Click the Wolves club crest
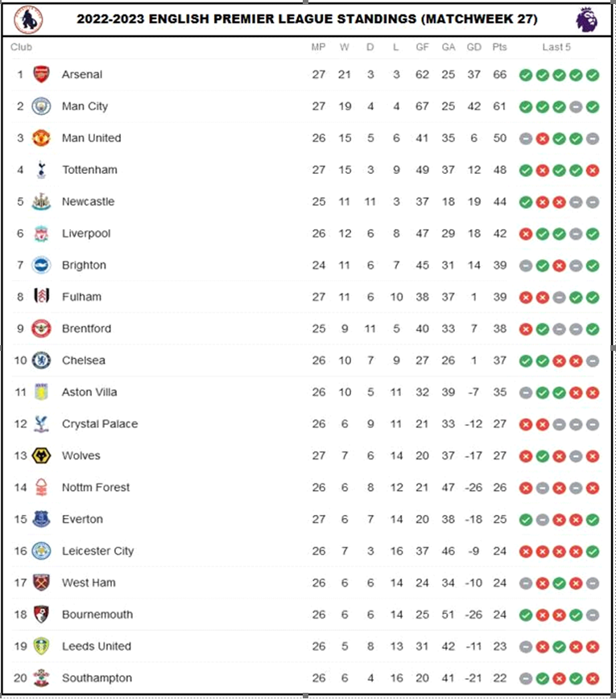 coord(41,455)
